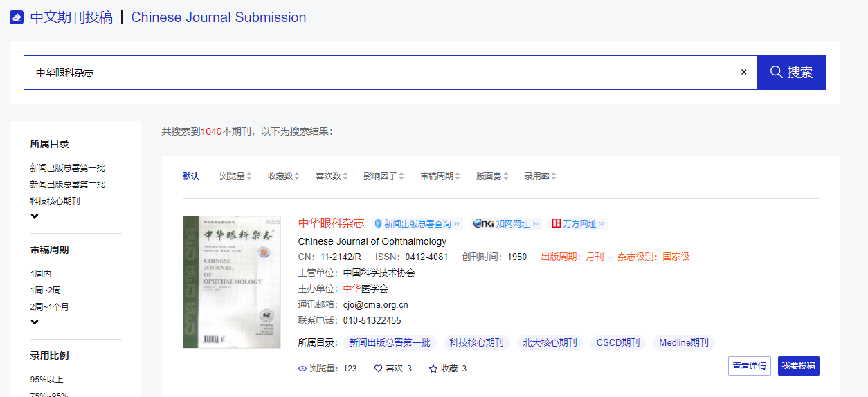The width and height of the screenshot is (868, 397).
Task: Select review period 1周~2周
Action: [x=46, y=290]
